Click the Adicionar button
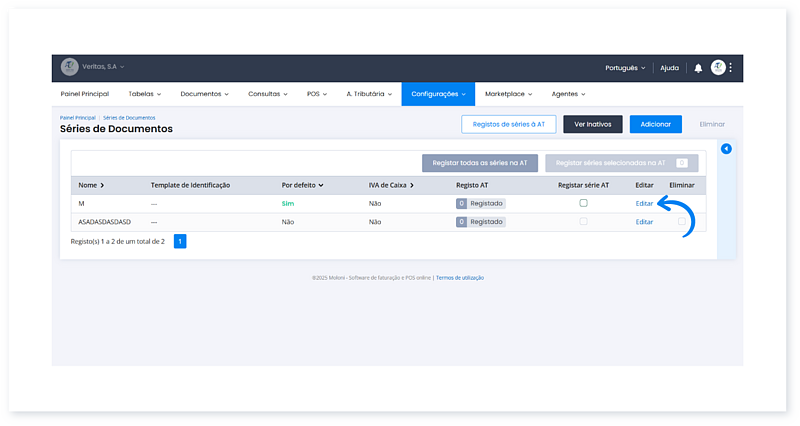 click(655, 124)
